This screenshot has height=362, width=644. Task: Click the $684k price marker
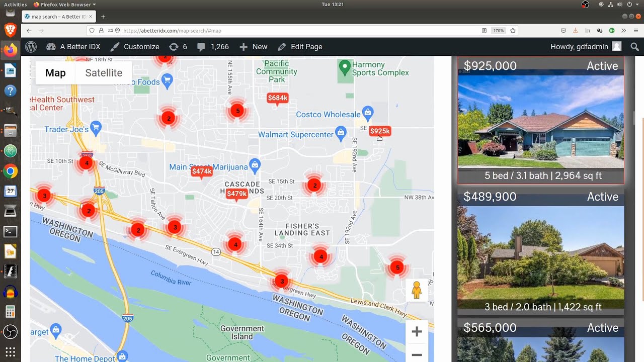click(x=277, y=98)
